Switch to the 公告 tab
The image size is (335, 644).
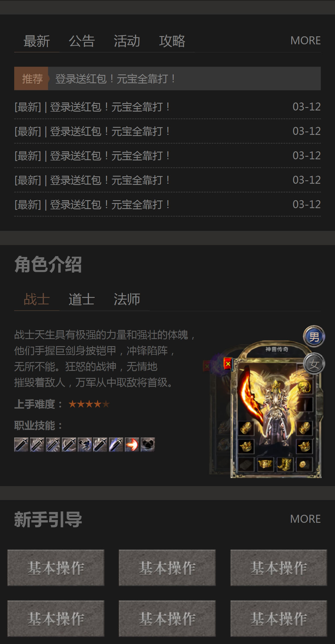(82, 41)
